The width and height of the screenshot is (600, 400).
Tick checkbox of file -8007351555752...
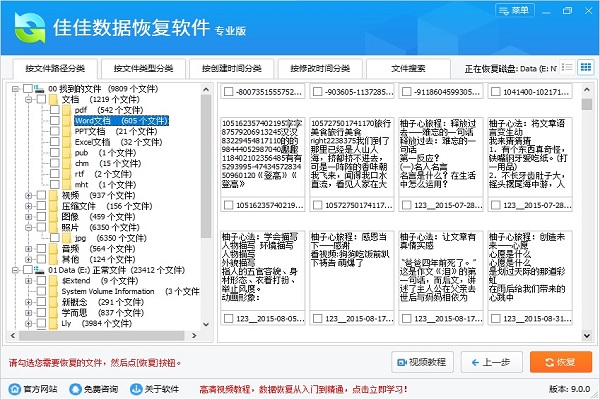tap(228, 92)
